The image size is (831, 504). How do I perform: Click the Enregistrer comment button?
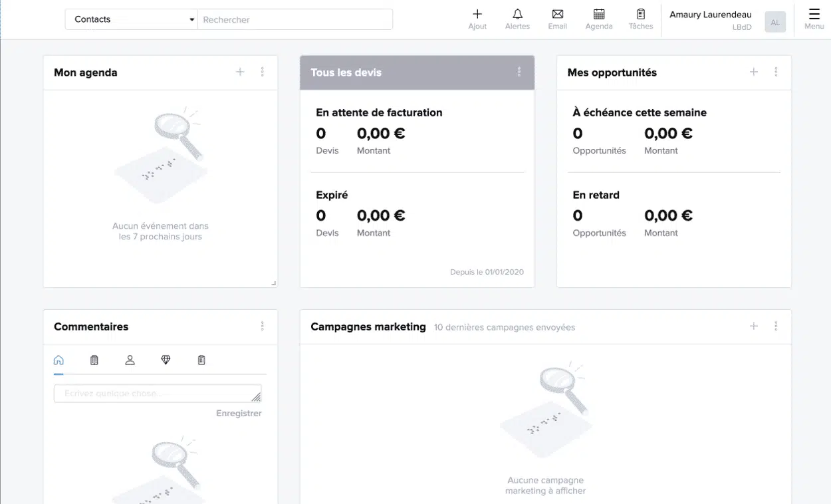(239, 413)
